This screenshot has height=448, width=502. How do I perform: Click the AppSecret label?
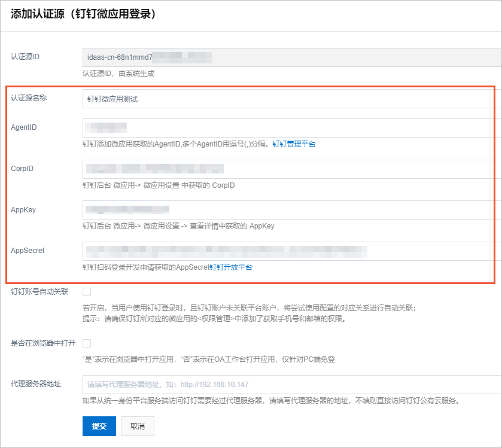click(x=28, y=251)
